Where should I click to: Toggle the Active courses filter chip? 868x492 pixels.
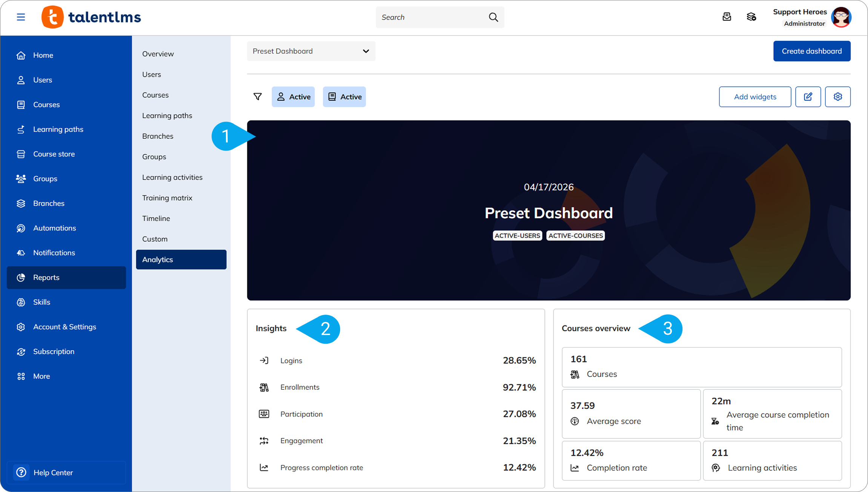[x=344, y=97]
